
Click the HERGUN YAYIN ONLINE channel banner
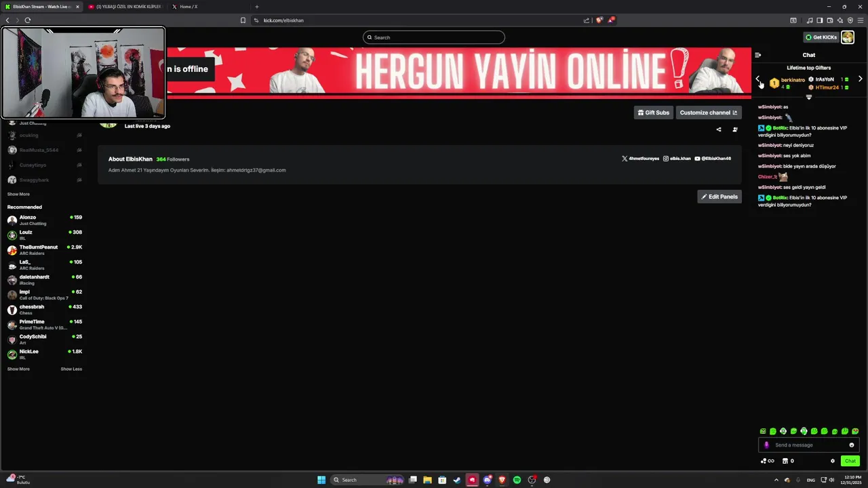point(459,71)
